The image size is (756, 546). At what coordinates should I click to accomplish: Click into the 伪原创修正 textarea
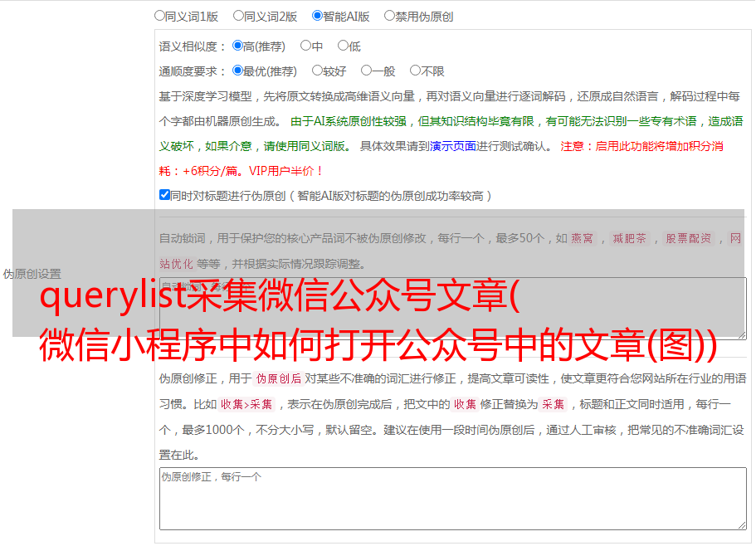pyautogui.click(x=453, y=499)
